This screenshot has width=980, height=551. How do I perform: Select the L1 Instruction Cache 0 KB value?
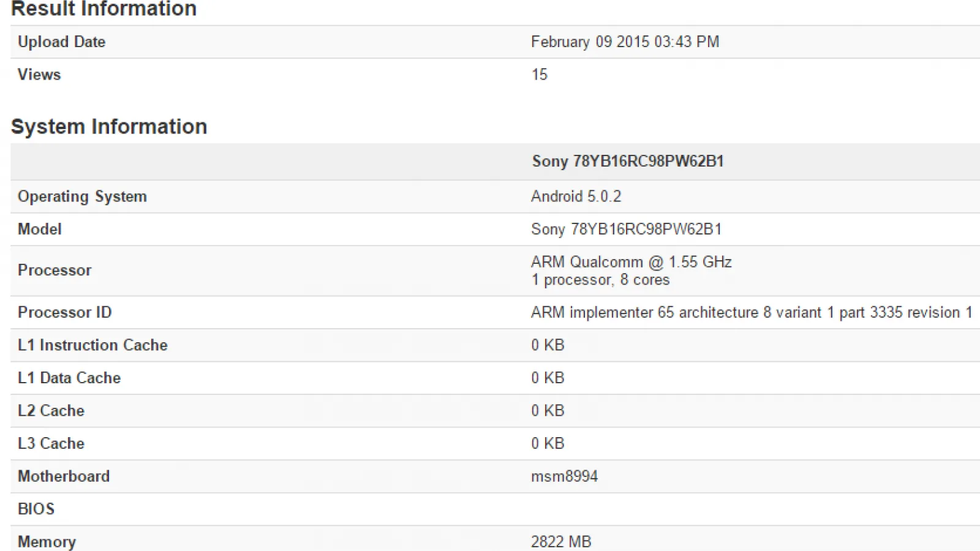[x=548, y=345]
